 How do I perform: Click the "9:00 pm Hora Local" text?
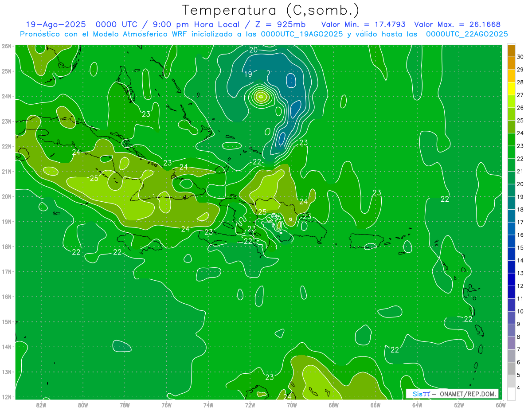197,24
